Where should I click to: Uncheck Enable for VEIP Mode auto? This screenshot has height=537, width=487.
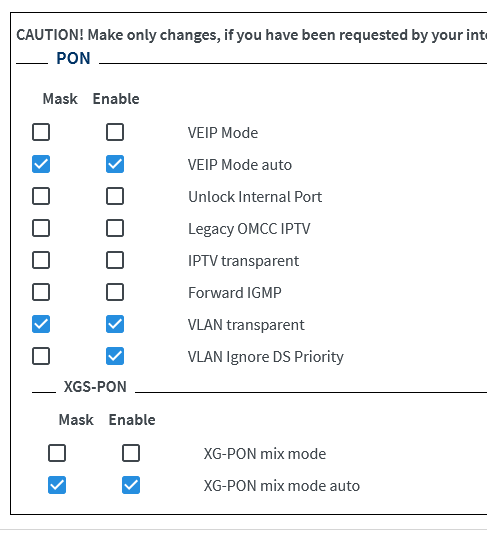pos(115,164)
